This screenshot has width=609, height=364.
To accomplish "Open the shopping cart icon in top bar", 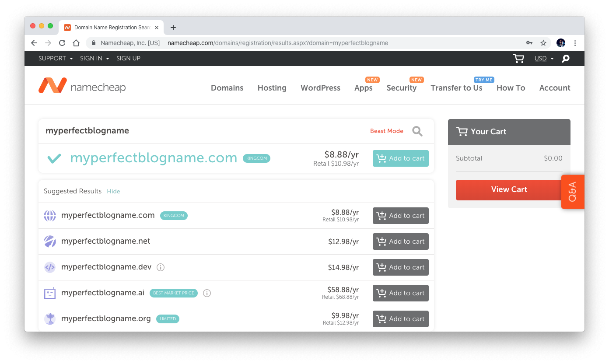I will pyautogui.click(x=518, y=59).
